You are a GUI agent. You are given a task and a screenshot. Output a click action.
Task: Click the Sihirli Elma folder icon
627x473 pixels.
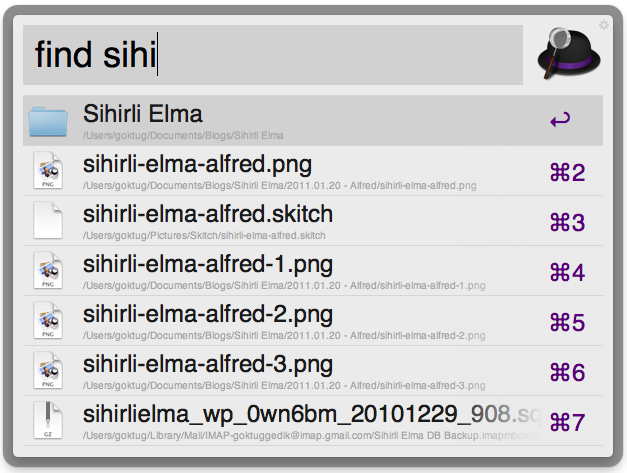click(x=48, y=121)
